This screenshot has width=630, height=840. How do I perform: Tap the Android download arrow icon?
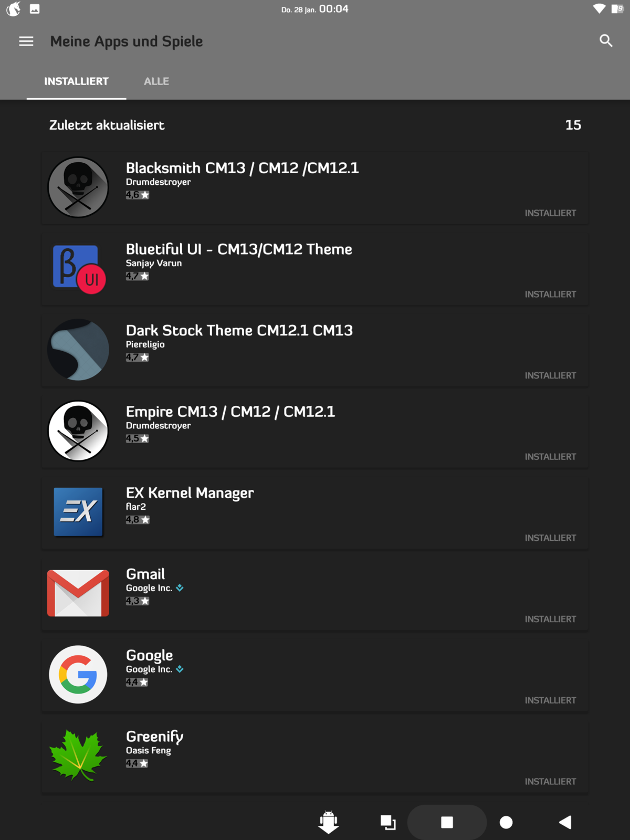point(329,822)
